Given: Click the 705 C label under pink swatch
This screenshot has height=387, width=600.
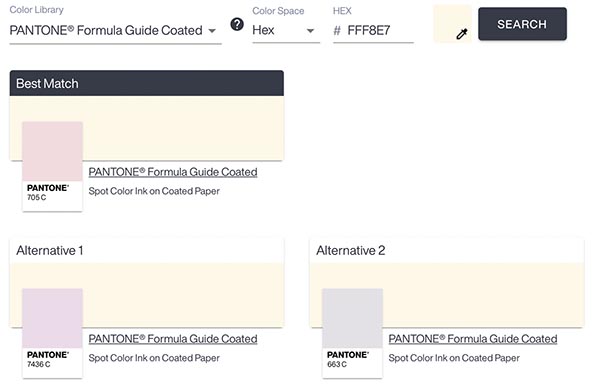Looking at the screenshot, I should [37, 198].
